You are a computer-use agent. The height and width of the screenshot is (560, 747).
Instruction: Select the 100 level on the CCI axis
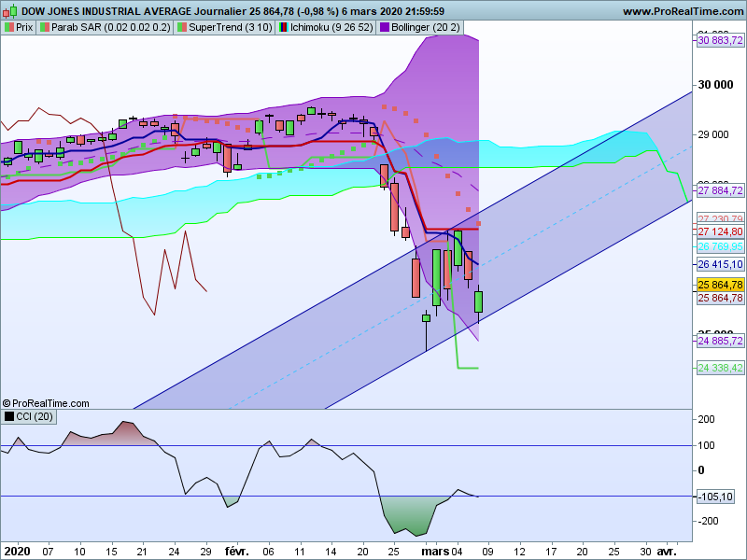coord(706,445)
